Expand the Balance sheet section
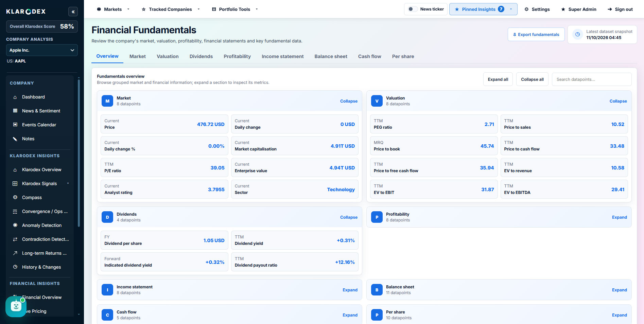Image resolution: width=644 pixels, height=324 pixels. (x=619, y=290)
